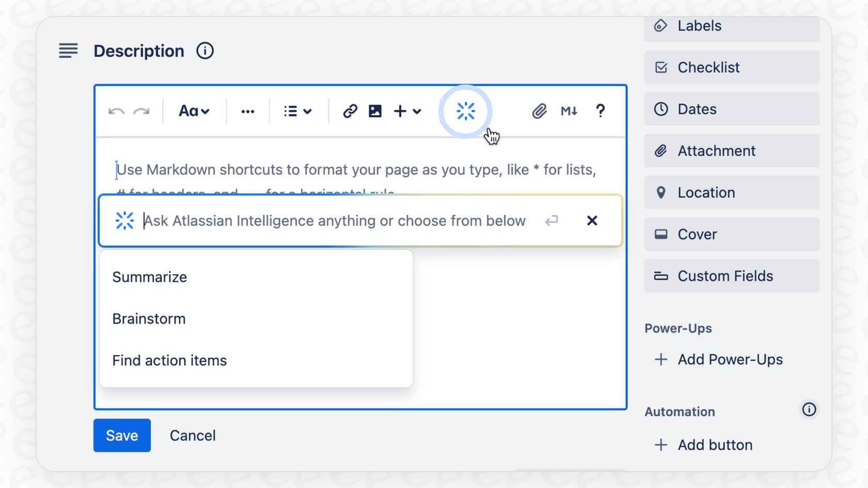Viewport: 868px width, 488px height.
Task: Open editor help via the question mark icon
Action: [x=600, y=111]
